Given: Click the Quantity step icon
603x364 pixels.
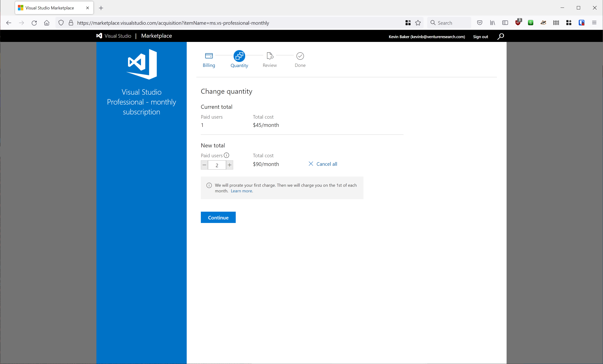Looking at the screenshot, I should (x=239, y=56).
